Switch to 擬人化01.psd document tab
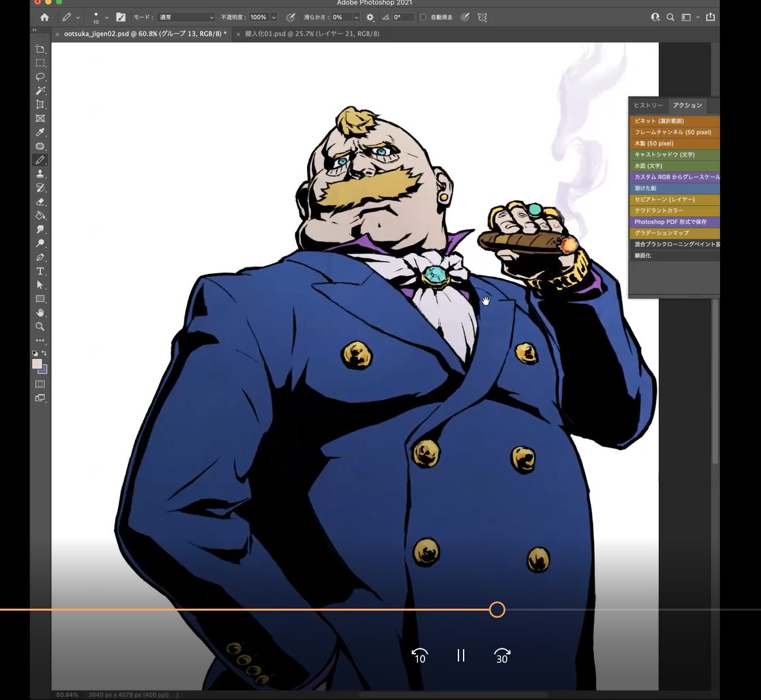The width and height of the screenshot is (761, 700). click(312, 33)
